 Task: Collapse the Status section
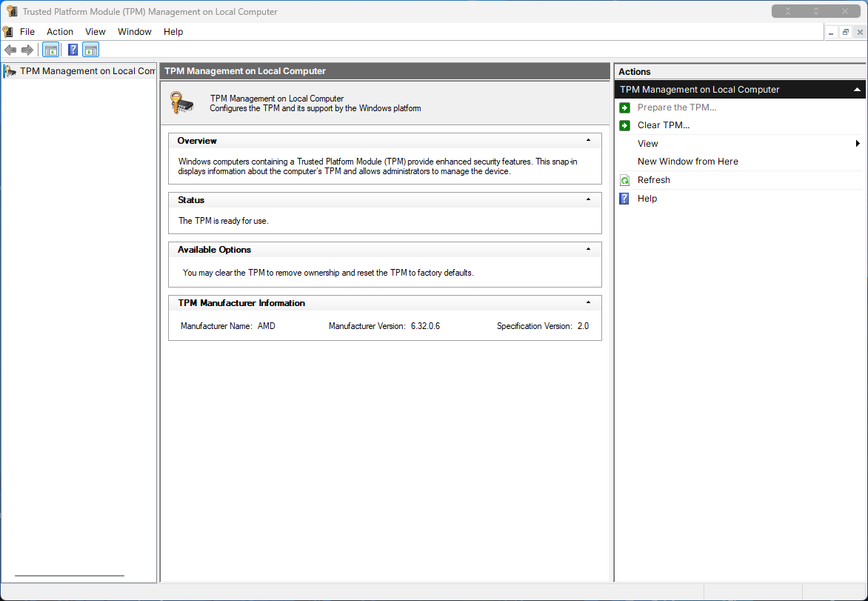[x=589, y=199]
